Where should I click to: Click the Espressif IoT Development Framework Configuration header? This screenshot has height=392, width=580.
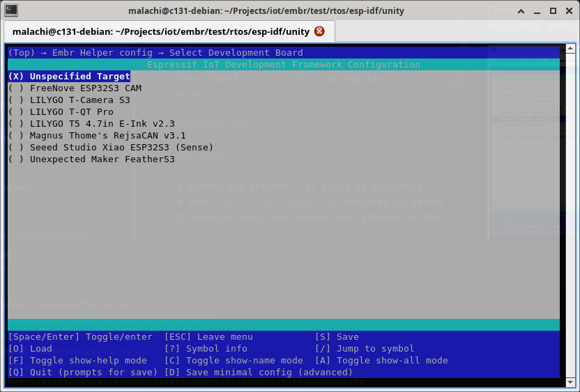(284, 65)
